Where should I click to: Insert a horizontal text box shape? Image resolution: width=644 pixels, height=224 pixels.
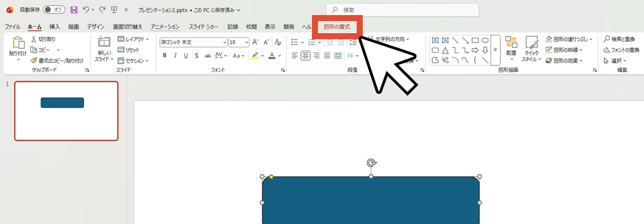coord(435,40)
